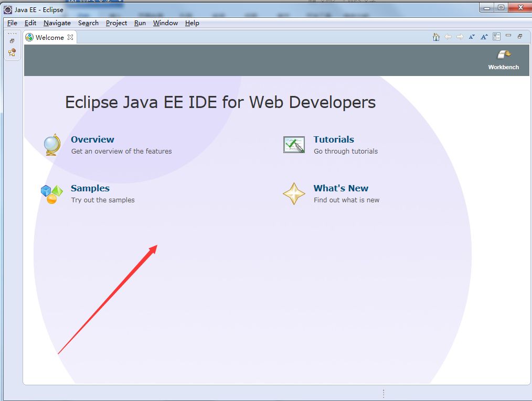Viewport: 532px width, 401px height.
Task: Click the Home icon on the Welcome toolbar
Action: click(x=436, y=37)
